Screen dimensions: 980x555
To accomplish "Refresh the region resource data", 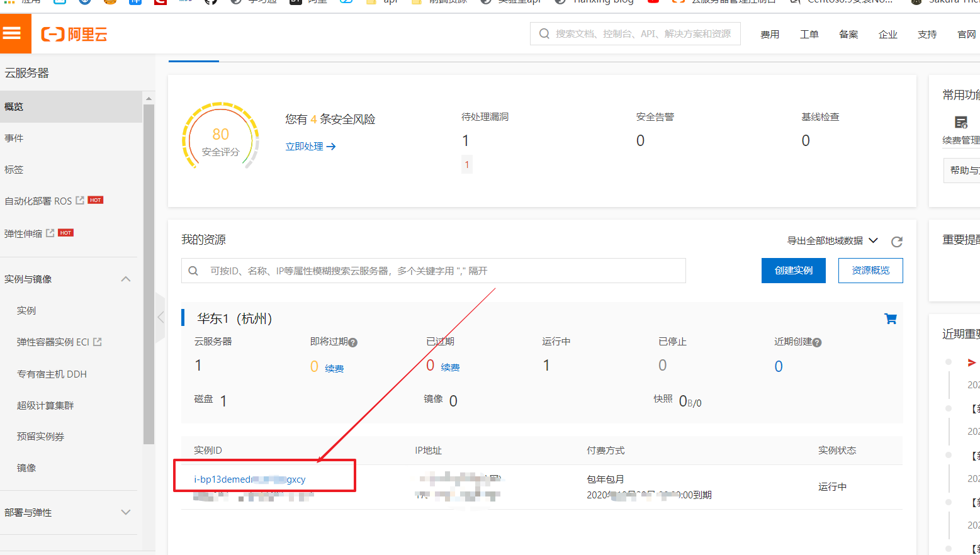I will click(x=896, y=241).
